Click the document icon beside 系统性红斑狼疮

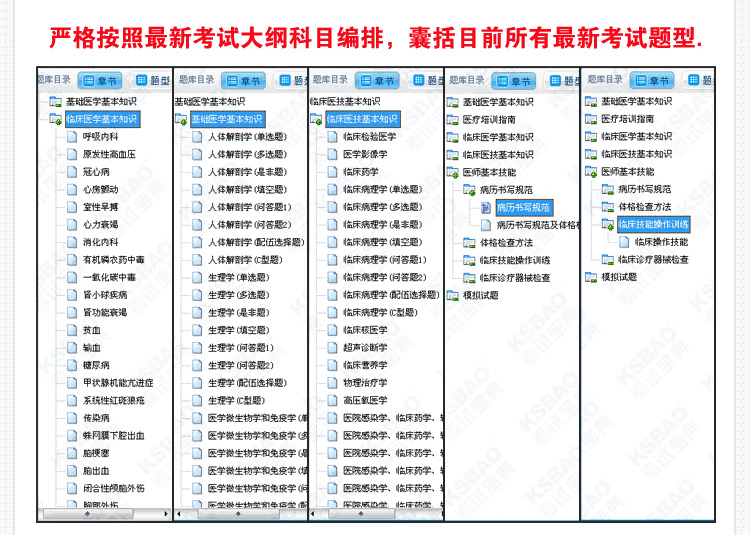click(x=72, y=401)
